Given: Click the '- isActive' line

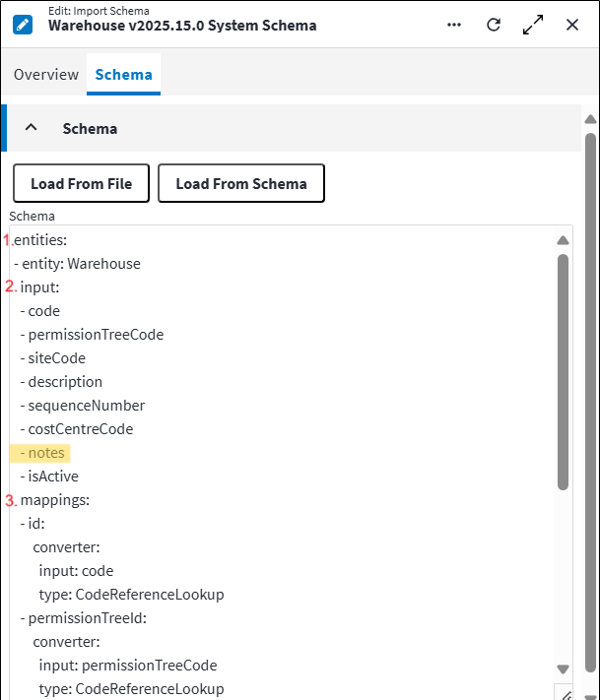Looking at the screenshot, I should (x=49, y=477).
